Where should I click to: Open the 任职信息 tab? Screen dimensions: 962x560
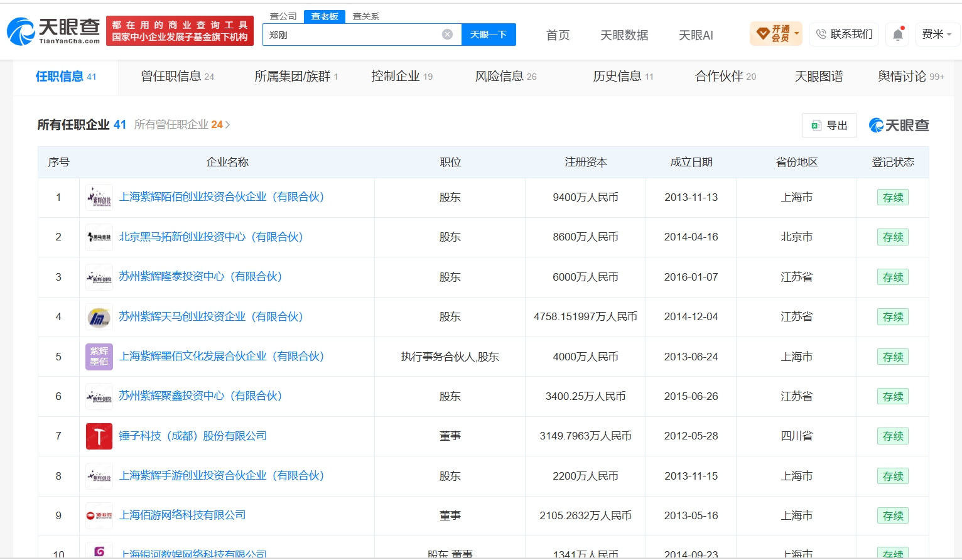65,77
